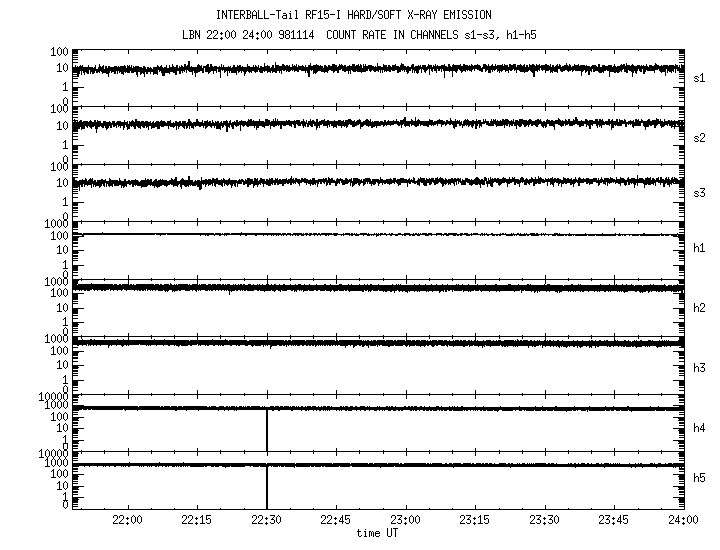Click the INTERBALL-Tail RF15-I plot title
720x550 pixels.
click(367, 15)
